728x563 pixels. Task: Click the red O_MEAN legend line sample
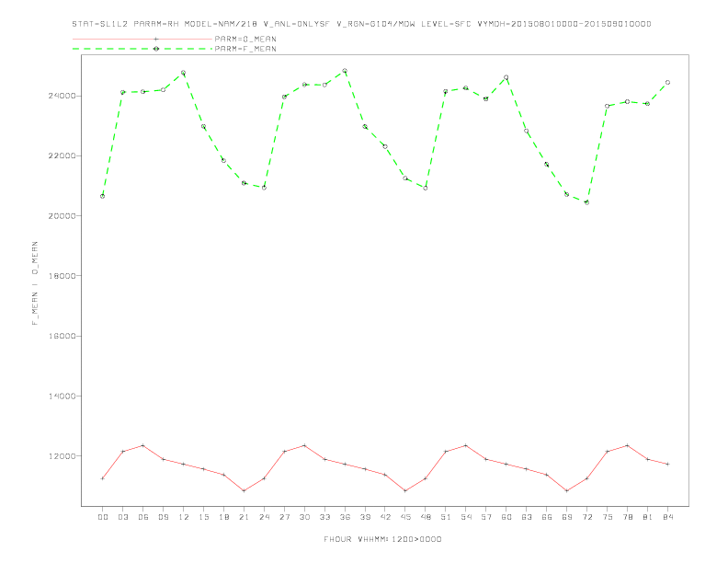click(x=142, y=39)
